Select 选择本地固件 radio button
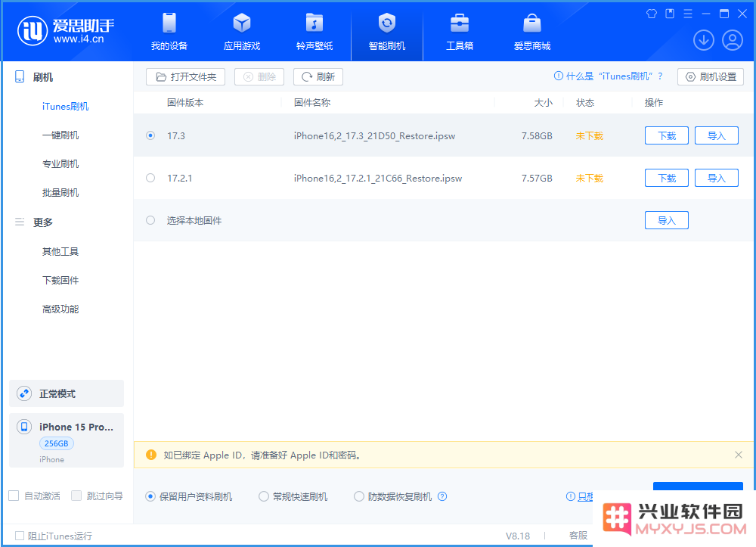 (150, 220)
